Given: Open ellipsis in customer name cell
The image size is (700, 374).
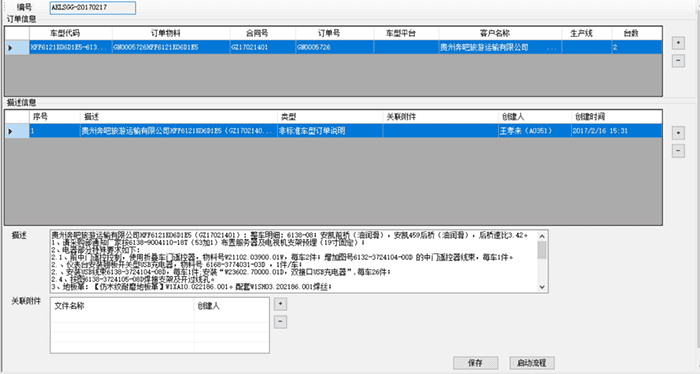Looking at the screenshot, I should point(552,48).
